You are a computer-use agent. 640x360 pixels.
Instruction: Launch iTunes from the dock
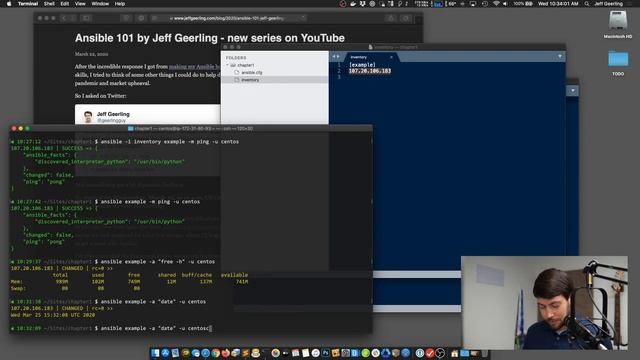point(316,353)
